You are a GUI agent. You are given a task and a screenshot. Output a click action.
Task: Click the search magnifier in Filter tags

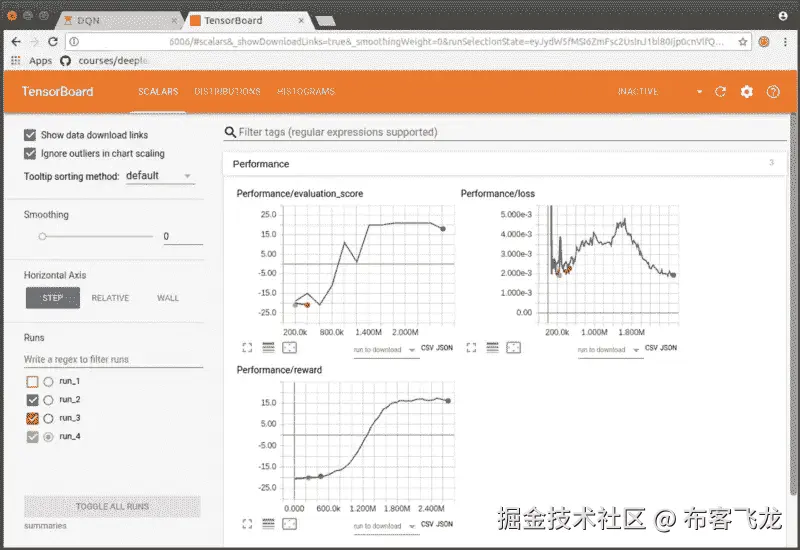click(x=230, y=132)
